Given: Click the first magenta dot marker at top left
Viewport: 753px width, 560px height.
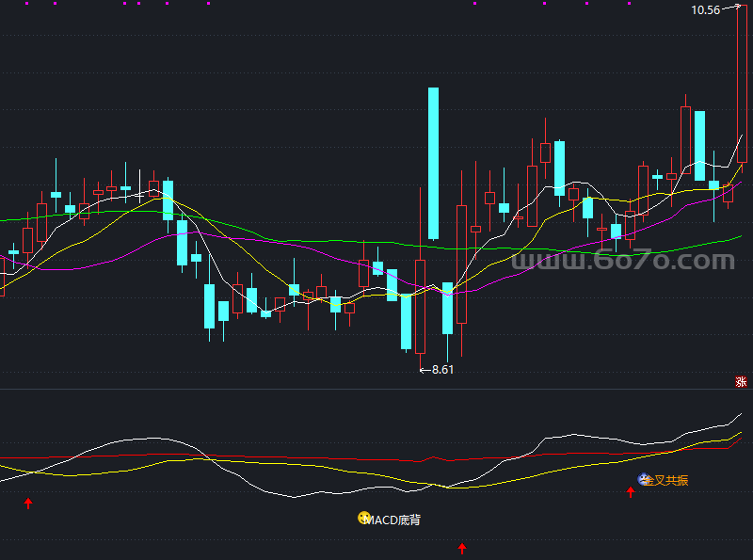Looking at the screenshot, I should pyautogui.click(x=25, y=3).
